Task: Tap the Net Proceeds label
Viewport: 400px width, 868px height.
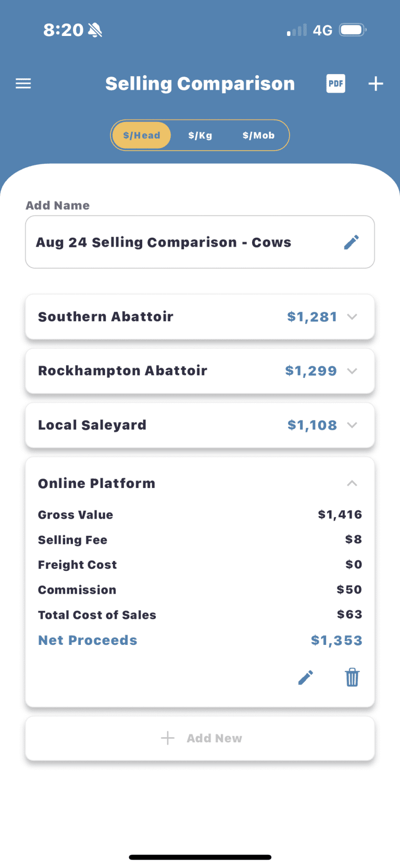Action: (87, 640)
